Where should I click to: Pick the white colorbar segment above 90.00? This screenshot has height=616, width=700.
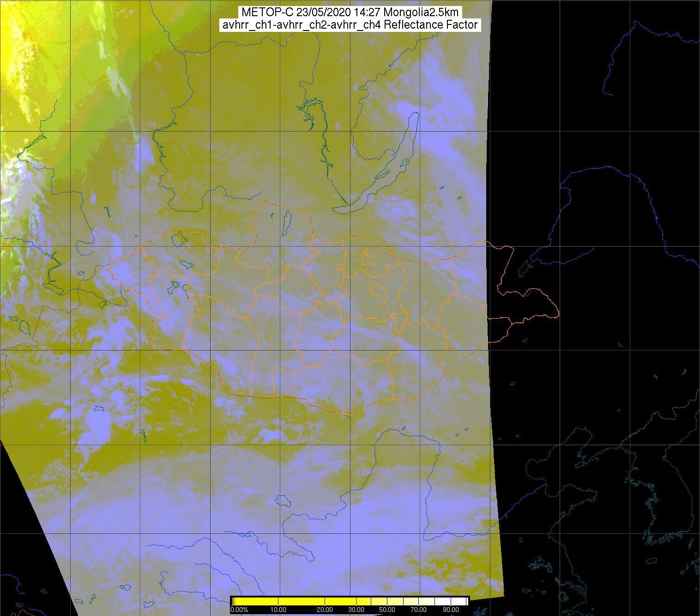pos(458,601)
